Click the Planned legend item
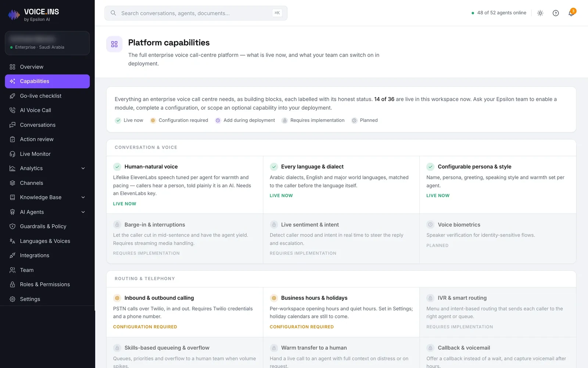This screenshot has height=368, width=588. (365, 120)
